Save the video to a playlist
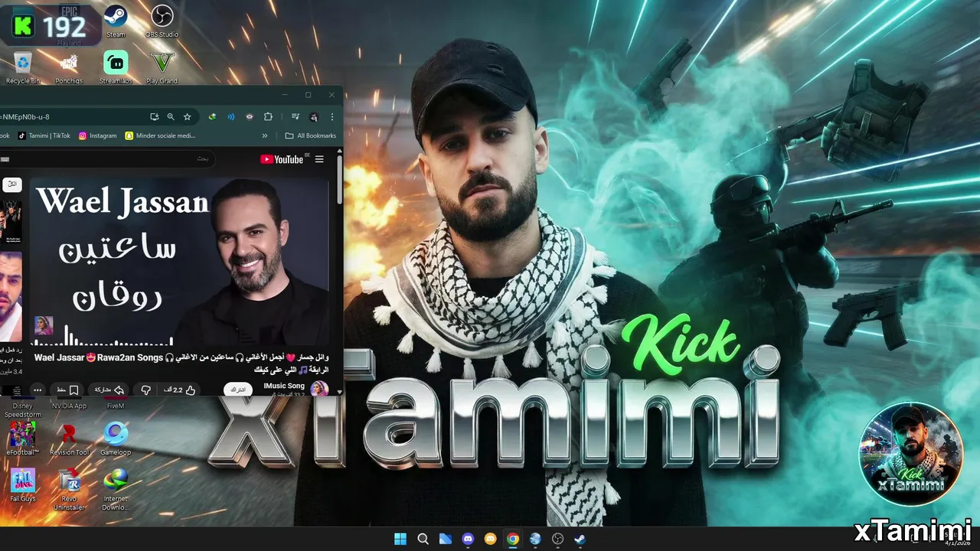 pos(67,390)
